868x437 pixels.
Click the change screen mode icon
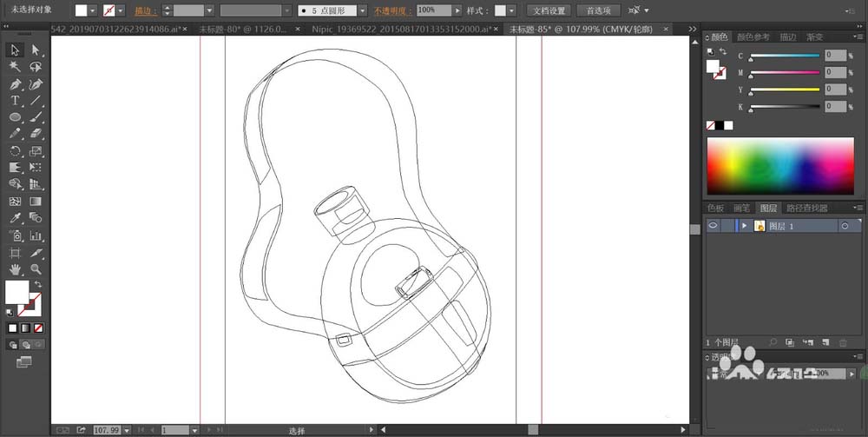pos(23,361)
